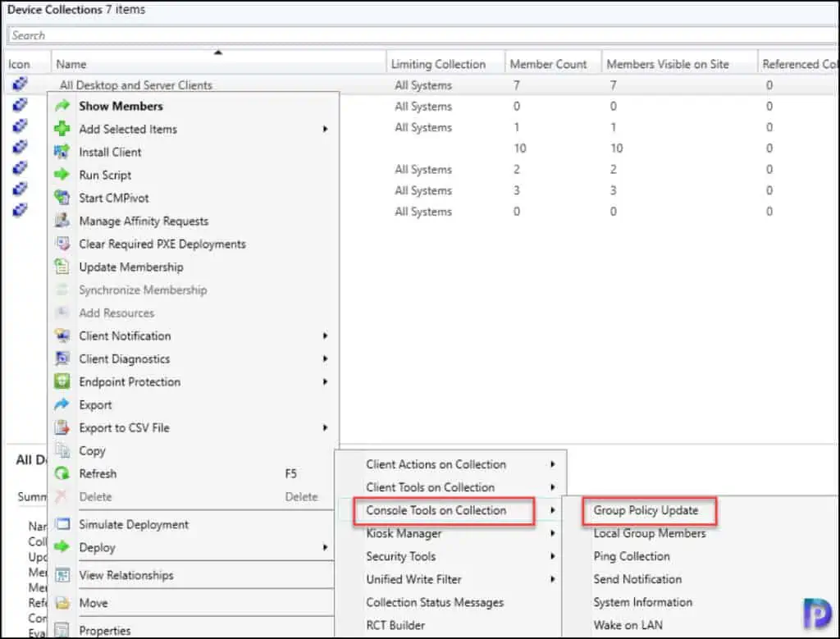Open the Deploy submenu arrow

pos(326,547)
